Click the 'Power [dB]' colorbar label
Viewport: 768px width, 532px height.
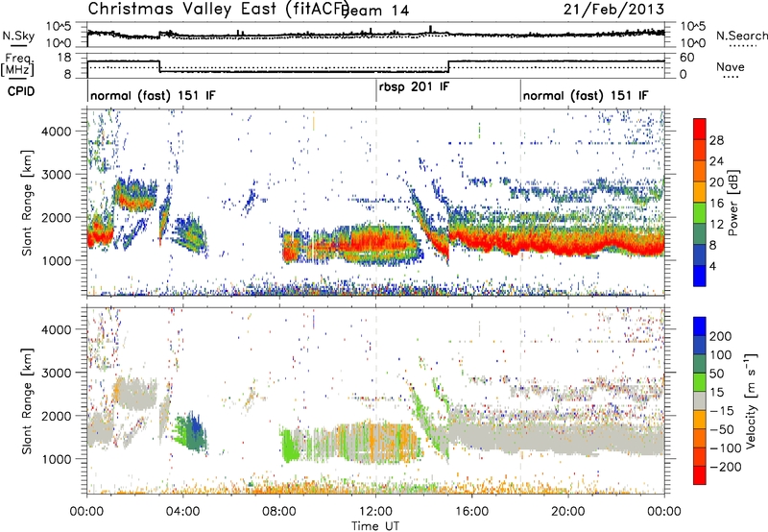[x=733, y=203]
